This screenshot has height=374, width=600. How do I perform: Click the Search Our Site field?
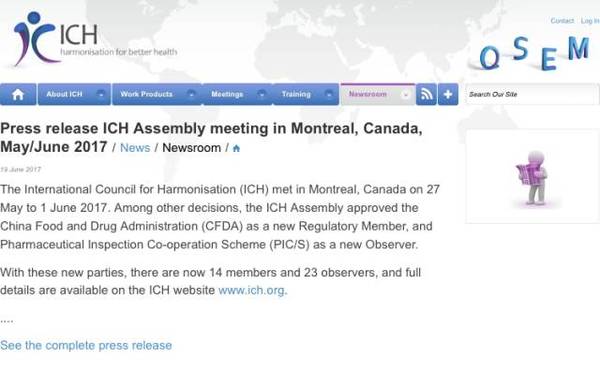[x=531, y=94]
